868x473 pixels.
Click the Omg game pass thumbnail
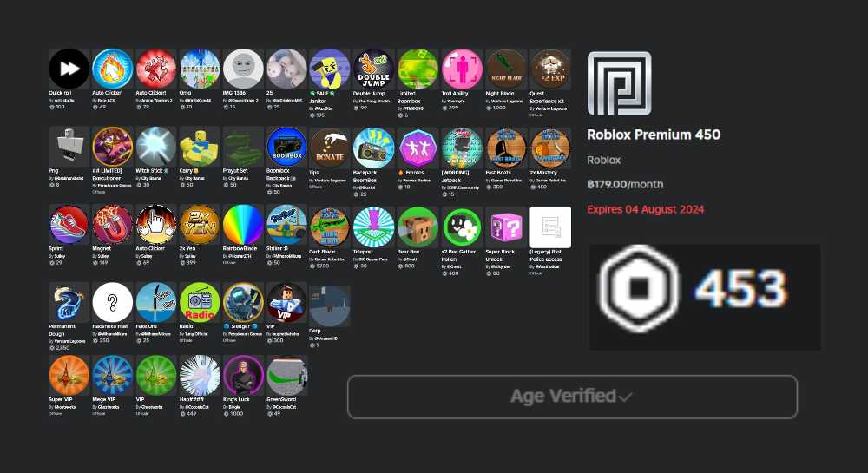coord(200,69)
